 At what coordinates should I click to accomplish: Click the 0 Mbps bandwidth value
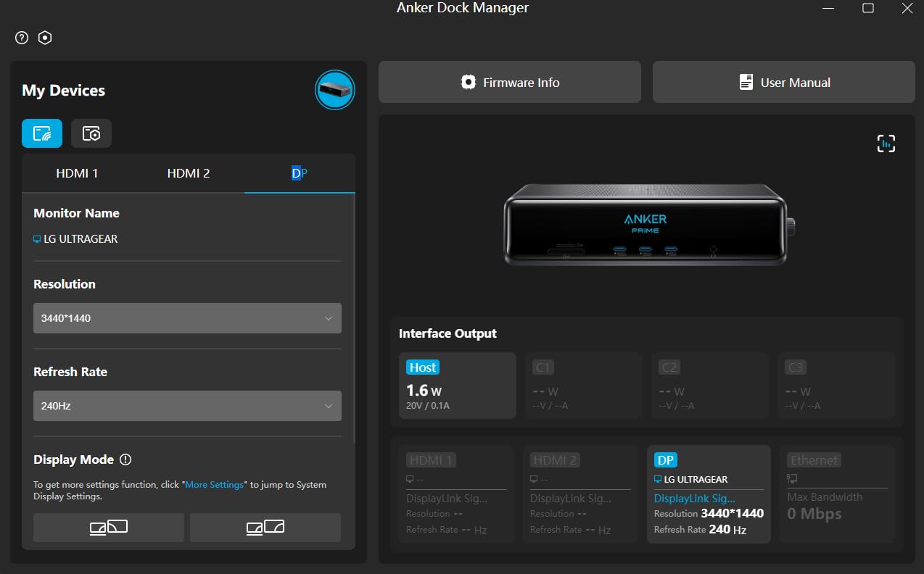pos(814,514)
